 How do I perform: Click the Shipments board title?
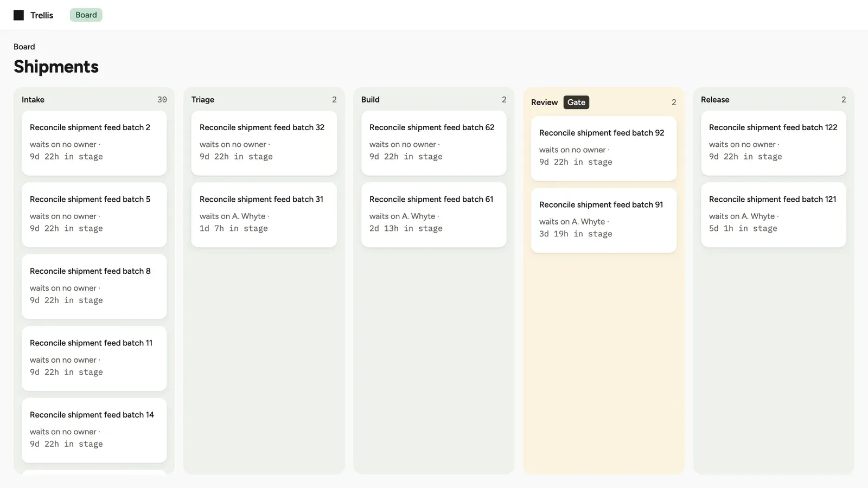56,67
